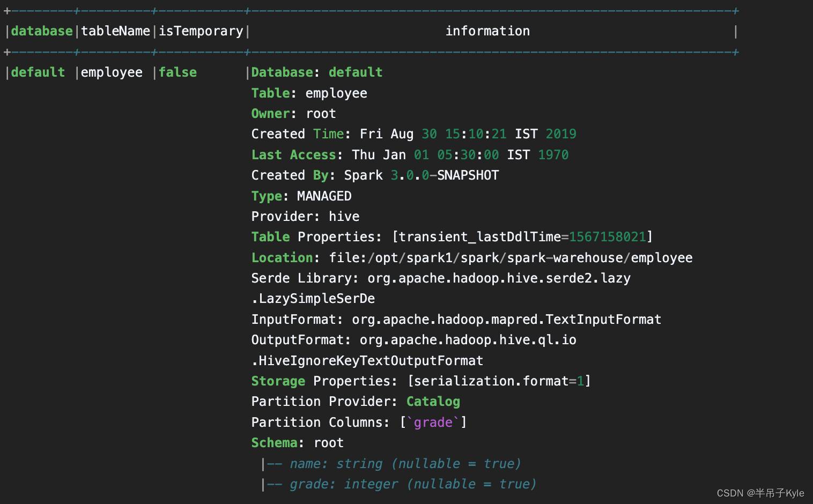Click the Table Properties transient_lastDdlTime line
Screen dimensions: 813x504
click(452, 237)
